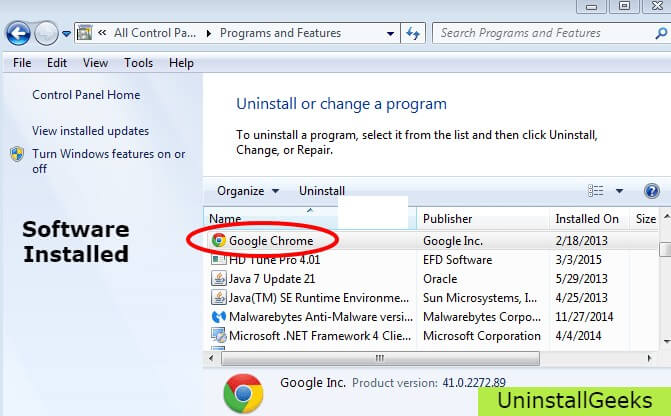Image resolution: width=671 pixels, height=416 pixels.
Task: Select All Control Pa... breadcrumb segment
Action: tap(155, 33)
